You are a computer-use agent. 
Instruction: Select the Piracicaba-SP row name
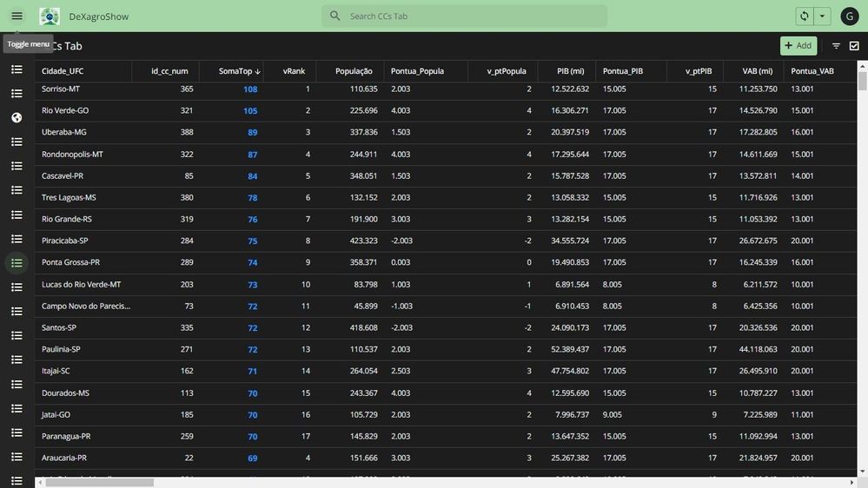(x=65, y=241)
